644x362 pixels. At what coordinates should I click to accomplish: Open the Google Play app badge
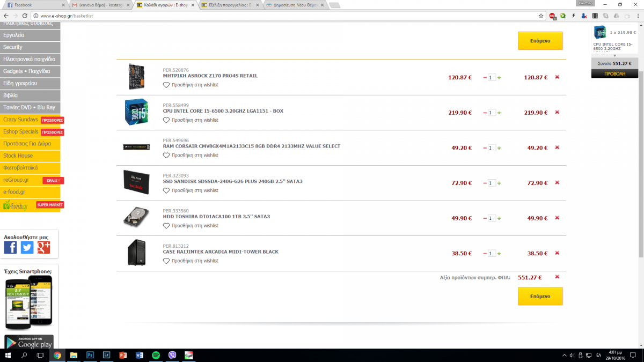pos(29,342)
